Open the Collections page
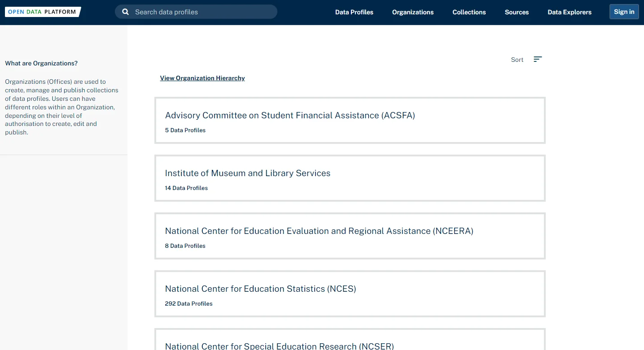 [469, 12]
